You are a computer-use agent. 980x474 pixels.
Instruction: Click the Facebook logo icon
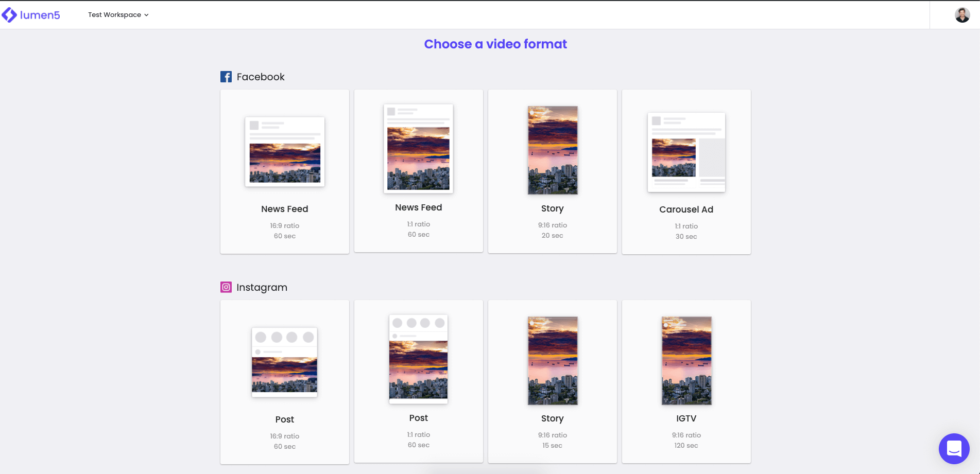coord(226,77)
